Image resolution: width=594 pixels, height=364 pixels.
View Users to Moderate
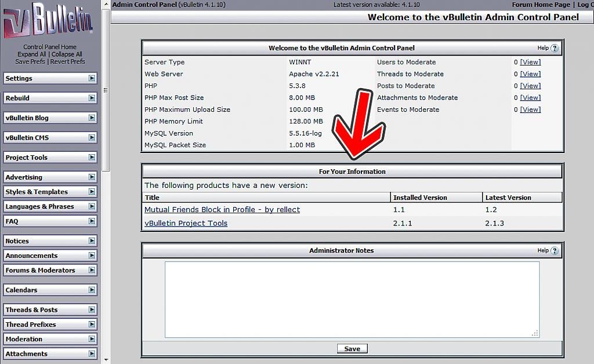(530, 62)
